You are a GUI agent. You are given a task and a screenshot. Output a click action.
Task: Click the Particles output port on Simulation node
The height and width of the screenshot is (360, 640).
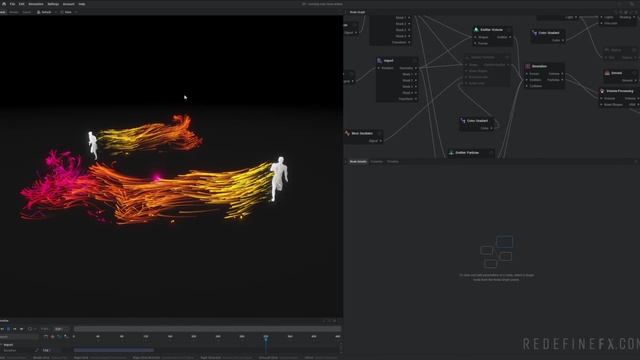point(562,80)
